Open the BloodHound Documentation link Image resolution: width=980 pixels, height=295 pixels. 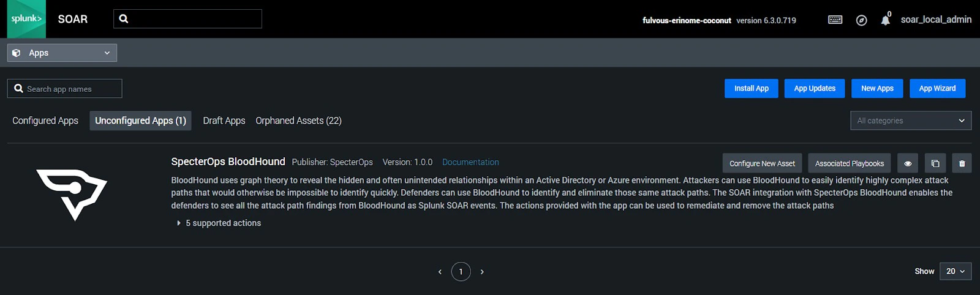pos(470,162)
